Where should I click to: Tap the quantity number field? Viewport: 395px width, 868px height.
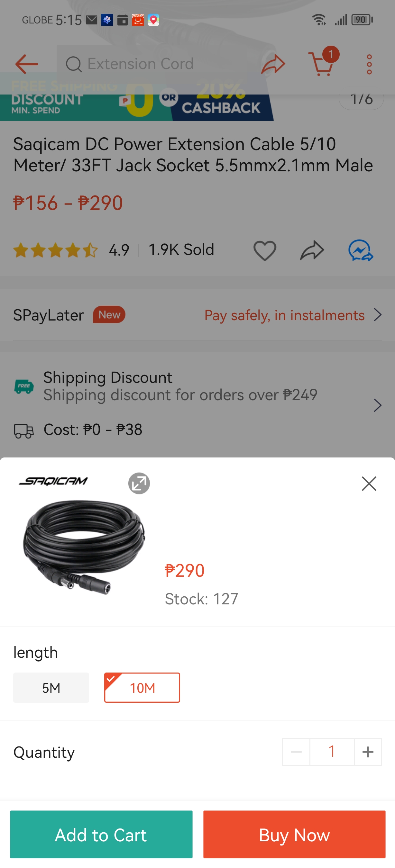point(332,752)
